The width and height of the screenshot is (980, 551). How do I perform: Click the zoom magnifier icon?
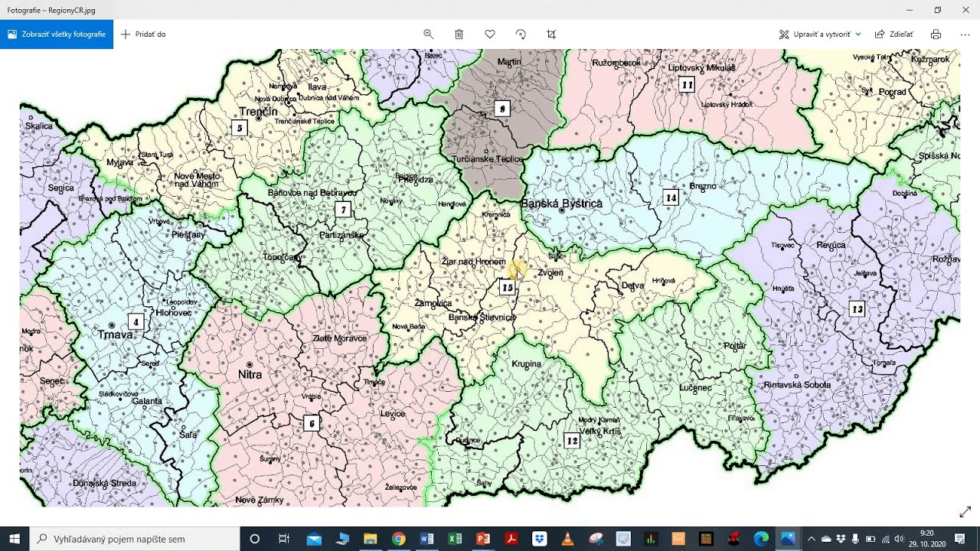click(x=428, y=34)
